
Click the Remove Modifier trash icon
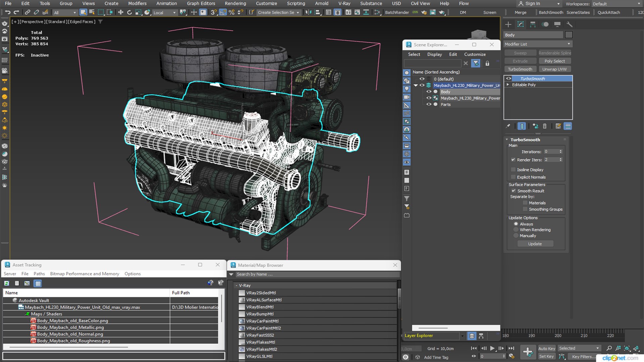click(x=545, y=126)
